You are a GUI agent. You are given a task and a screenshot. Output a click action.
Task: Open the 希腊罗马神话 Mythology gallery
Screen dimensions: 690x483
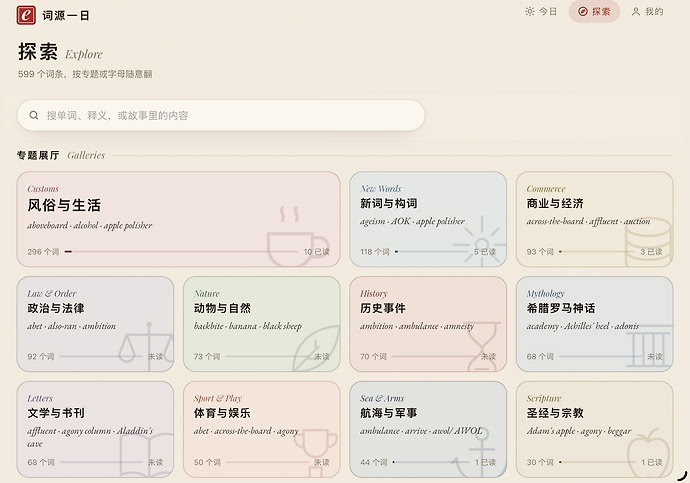click(595, 324)
